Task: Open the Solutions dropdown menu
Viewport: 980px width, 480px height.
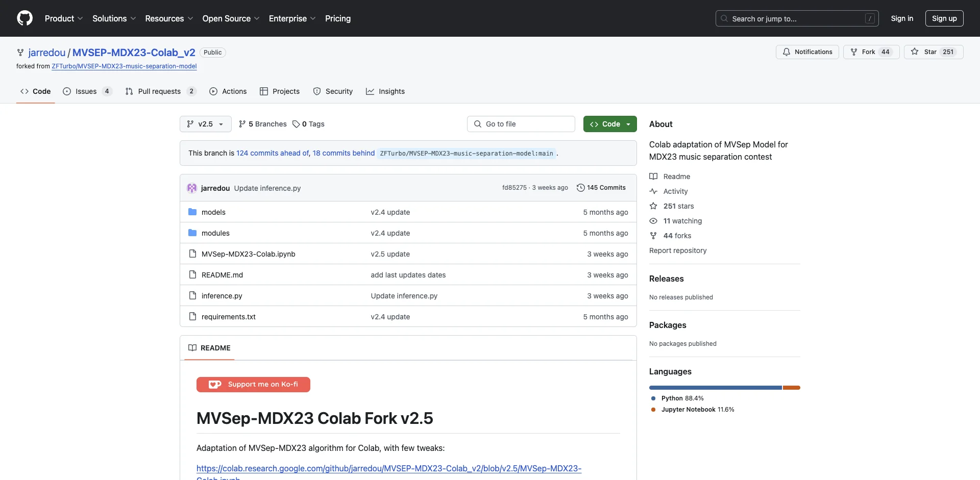Action: click(x=114, y=18)
